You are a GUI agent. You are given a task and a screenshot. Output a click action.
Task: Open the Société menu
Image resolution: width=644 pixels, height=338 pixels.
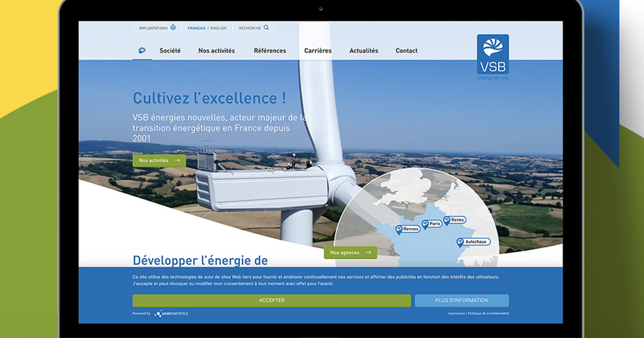[x=170, y=50]
